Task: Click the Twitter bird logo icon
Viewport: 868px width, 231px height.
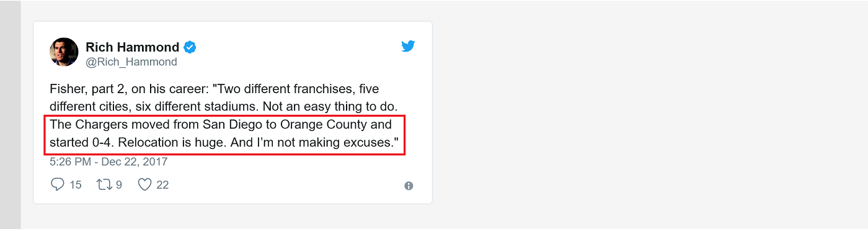Action: [408, 46]
